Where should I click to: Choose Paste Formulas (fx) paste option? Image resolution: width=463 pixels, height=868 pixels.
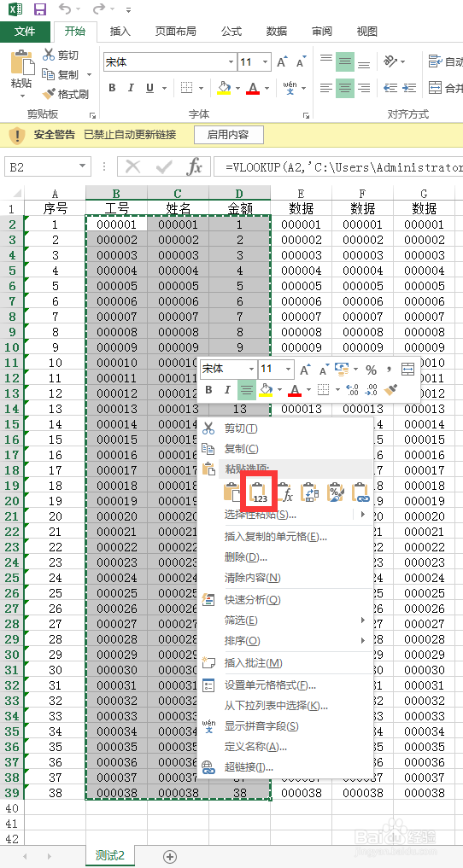pos(284,492)
